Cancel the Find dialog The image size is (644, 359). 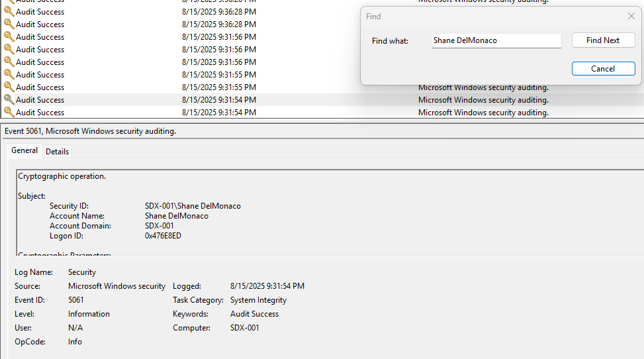(x=603, y=69)
